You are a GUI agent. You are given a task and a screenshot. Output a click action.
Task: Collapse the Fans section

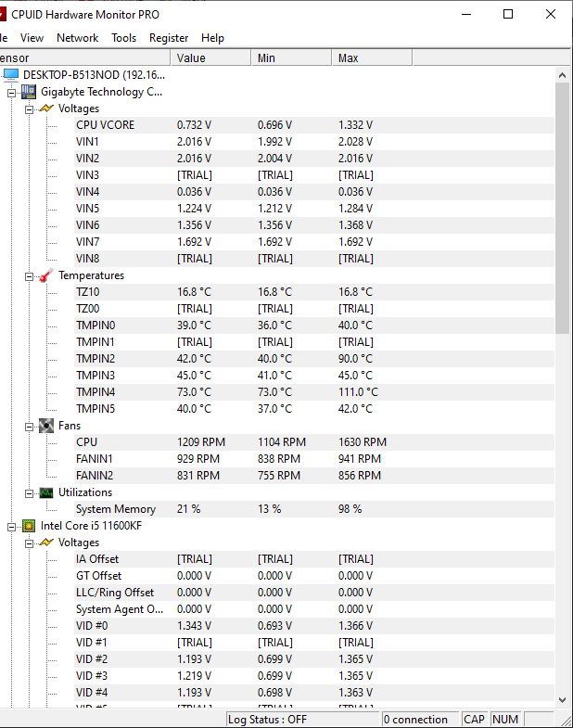(x=29, y=426)
